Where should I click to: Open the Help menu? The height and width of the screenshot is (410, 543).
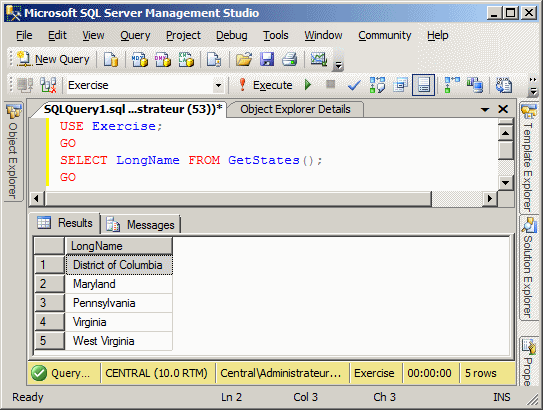click(438, 35)
